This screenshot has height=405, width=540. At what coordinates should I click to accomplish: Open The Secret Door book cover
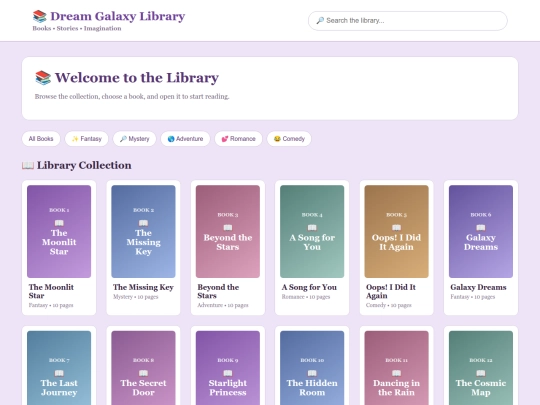(x=143, y=368)
